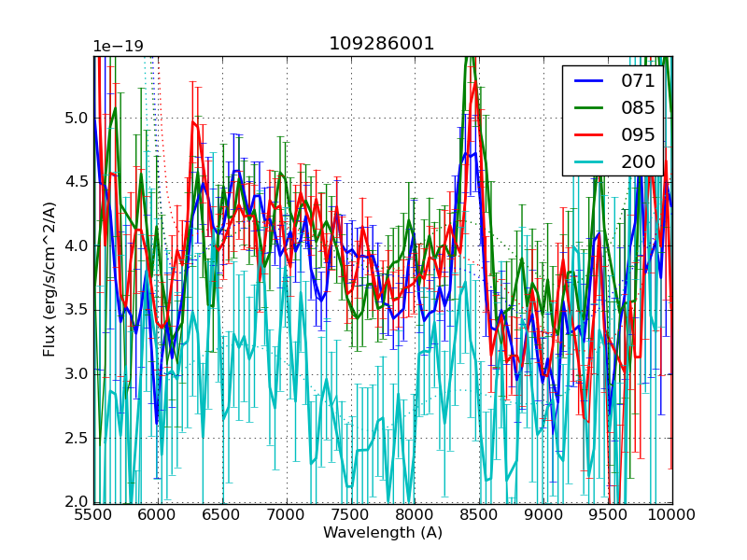Click the 3.5 y-axis tick label
Viewport: 747px width, 560px height.
75,310
